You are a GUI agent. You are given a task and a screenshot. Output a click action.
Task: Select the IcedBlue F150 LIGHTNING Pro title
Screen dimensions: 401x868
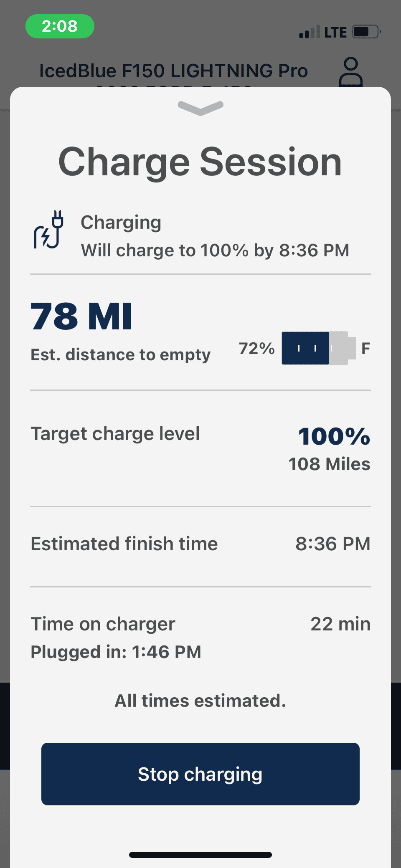(173, 71)
